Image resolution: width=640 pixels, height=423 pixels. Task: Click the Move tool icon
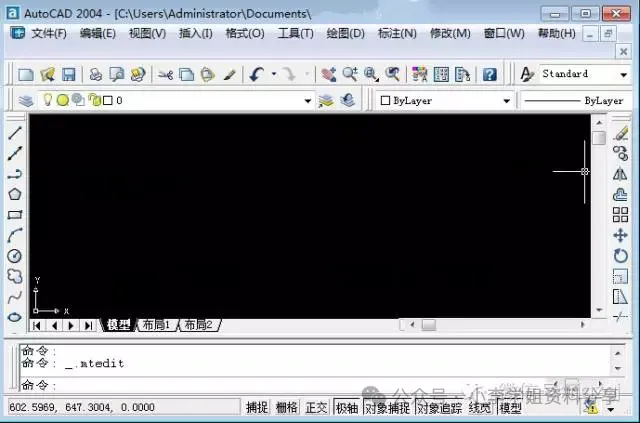point(620,236)
